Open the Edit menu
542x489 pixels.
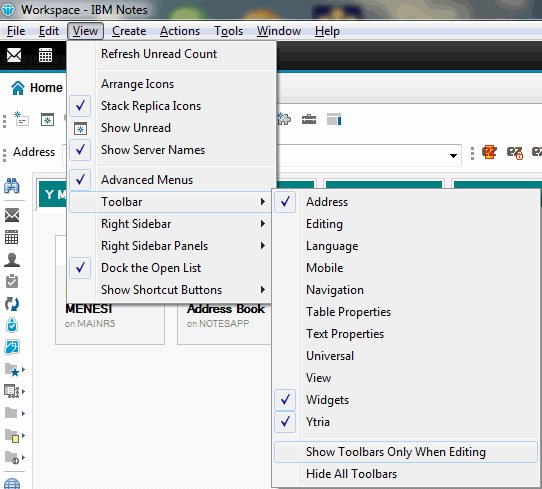(x=49, y=31)
